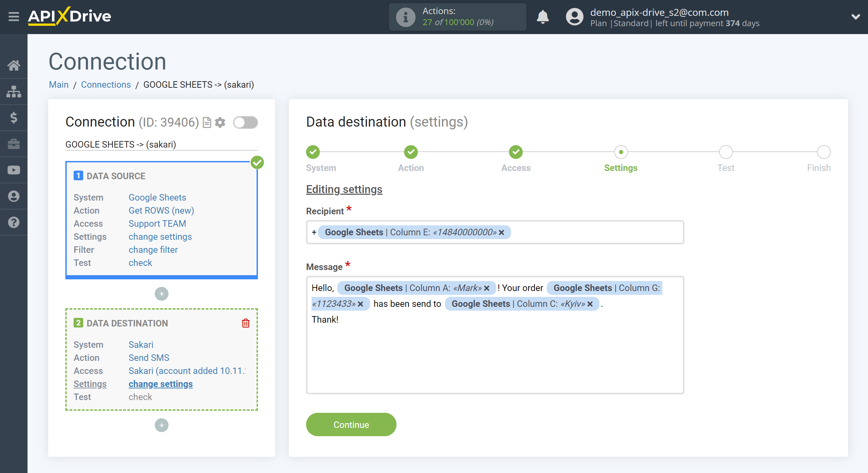The width and height of the screenshot is (868, 473).
Task: Click inside the Recipient field
Action: click(495, 232)
